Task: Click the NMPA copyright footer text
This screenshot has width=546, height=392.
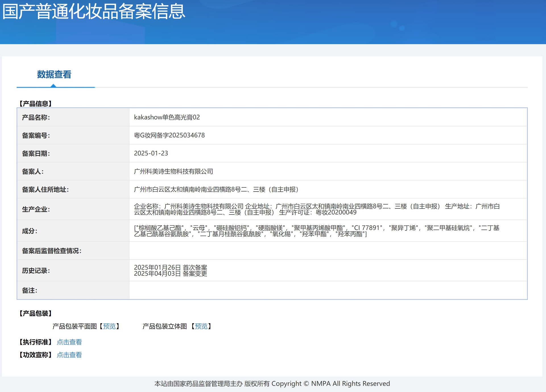Action: click(x=272, y=383)
